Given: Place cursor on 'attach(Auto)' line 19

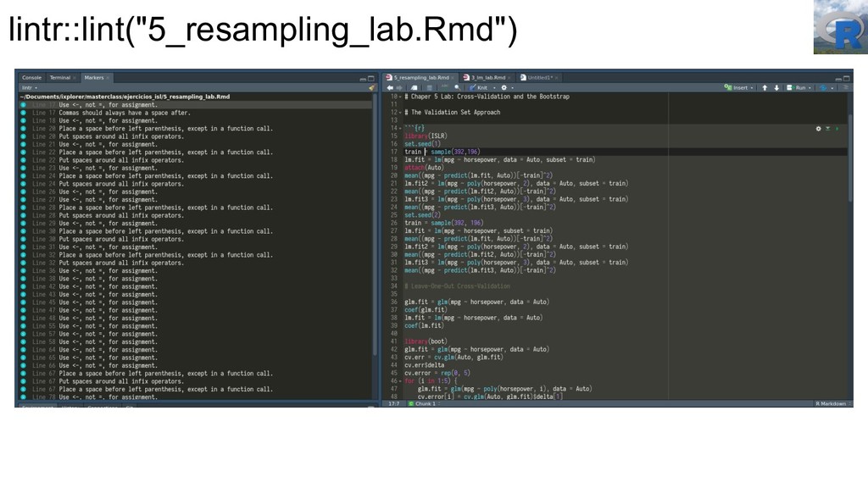Looking at the screenshot, I should 424,168.
